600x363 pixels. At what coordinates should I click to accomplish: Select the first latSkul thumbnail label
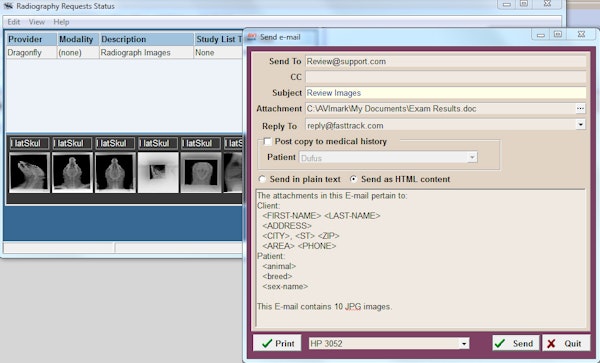29,143
